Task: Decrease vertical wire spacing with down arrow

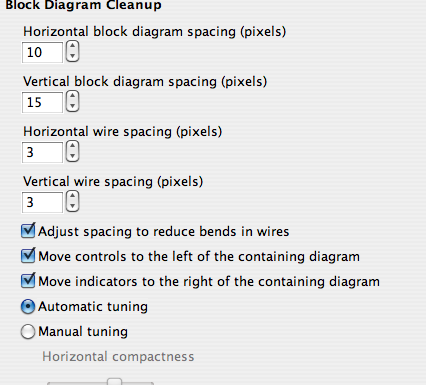Action: (x=72, y=206)
